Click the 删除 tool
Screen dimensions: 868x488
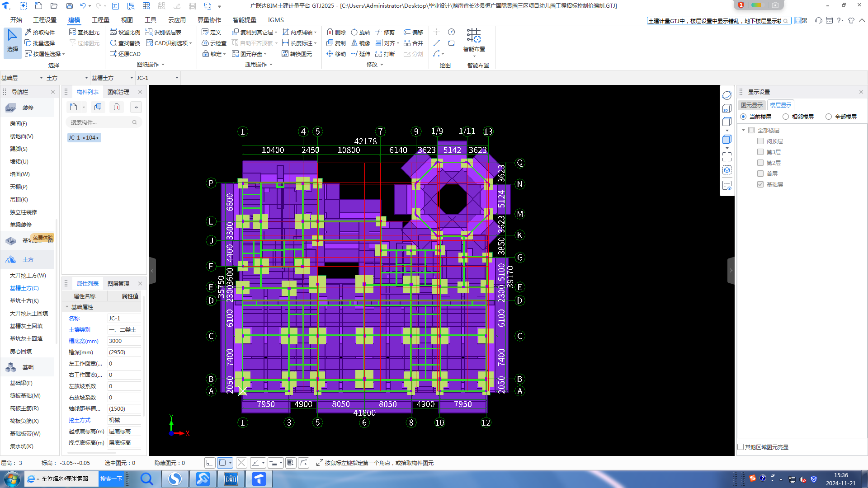(336, 32)
